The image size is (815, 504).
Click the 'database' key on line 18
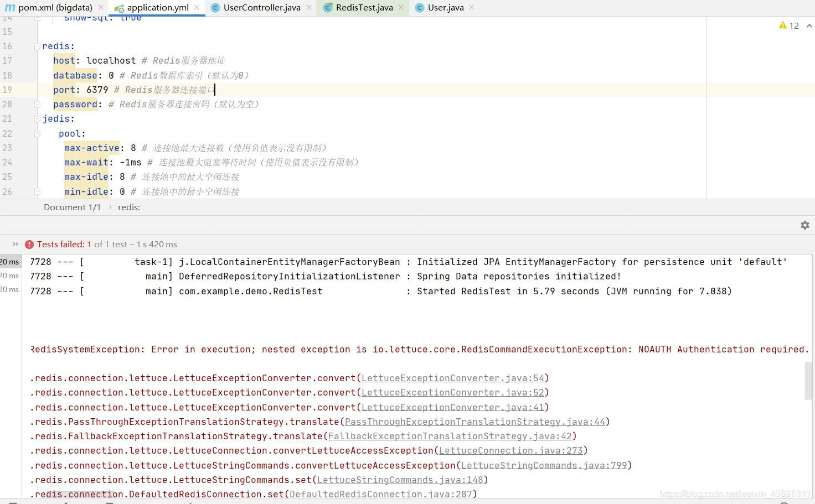point(75,75)
